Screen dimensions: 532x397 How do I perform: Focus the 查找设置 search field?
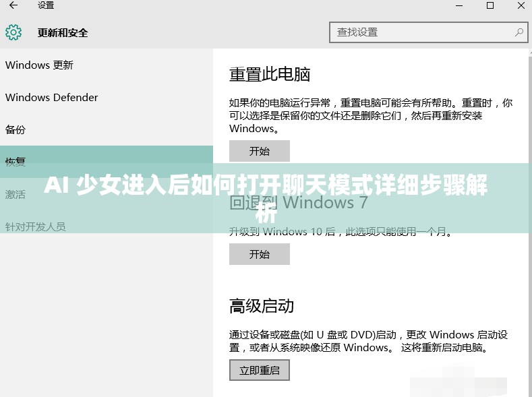[429, 32]
